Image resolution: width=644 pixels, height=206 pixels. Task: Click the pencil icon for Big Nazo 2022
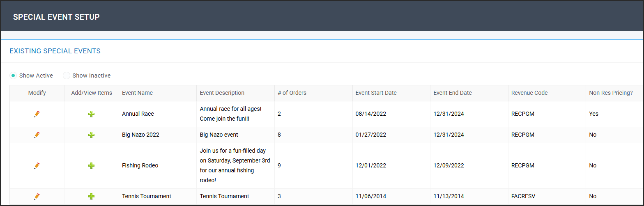pyautogui.click(x=37, y=135)
